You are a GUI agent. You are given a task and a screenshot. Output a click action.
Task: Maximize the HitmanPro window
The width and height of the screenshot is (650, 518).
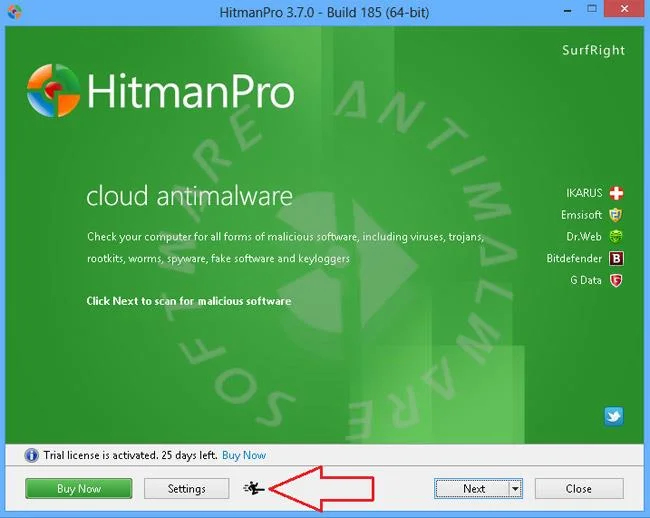pos(592,9)
